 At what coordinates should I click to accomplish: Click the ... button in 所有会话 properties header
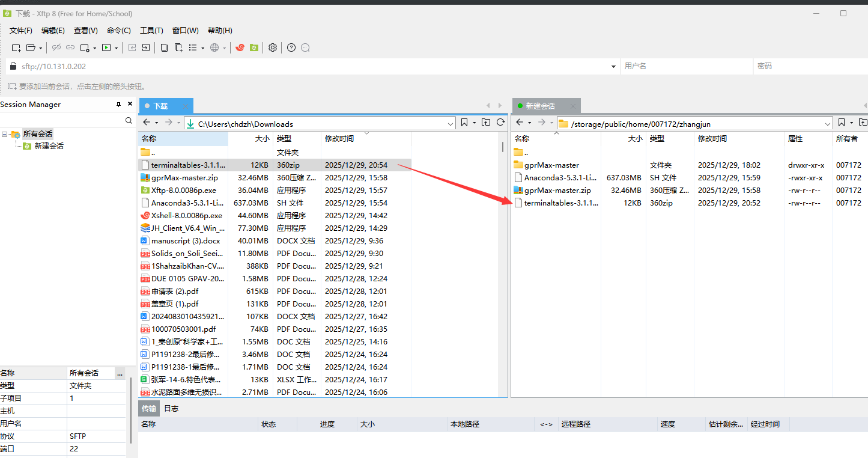click(x=120, y=374)
